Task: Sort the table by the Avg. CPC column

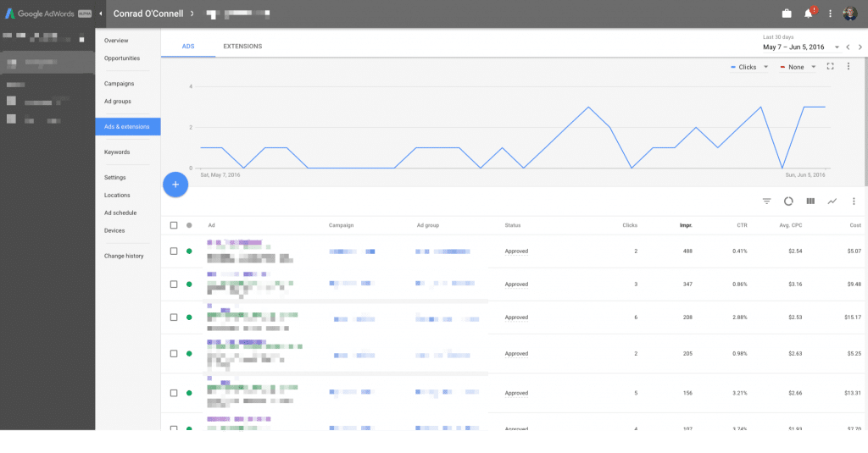Action: (791, 225)
